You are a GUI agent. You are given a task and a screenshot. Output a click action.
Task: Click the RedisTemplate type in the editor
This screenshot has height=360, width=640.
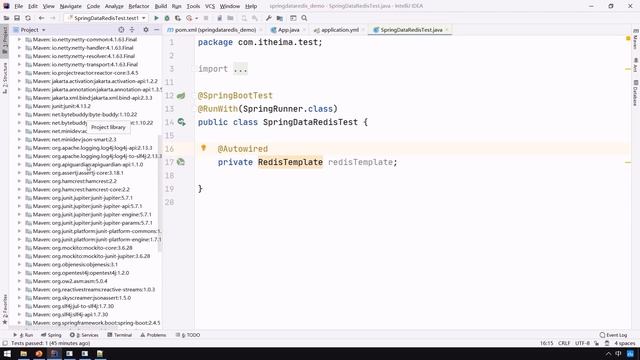tap(290, 162)
